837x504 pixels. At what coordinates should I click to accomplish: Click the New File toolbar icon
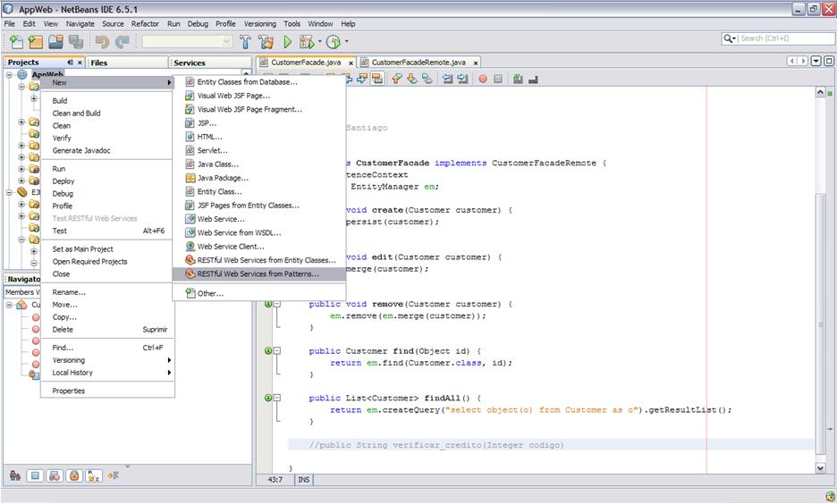pyautogui.click(x=16, y=42)
